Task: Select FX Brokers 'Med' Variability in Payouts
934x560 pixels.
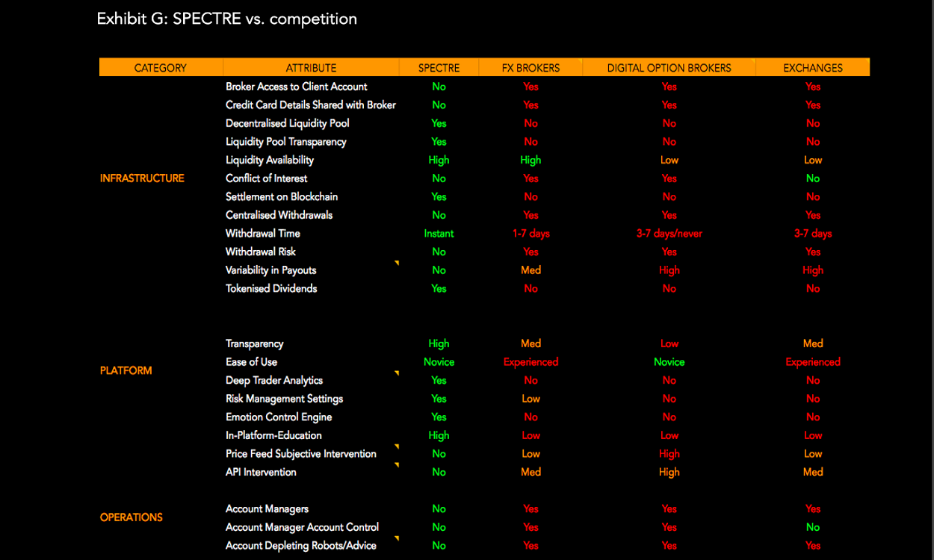Action: pos(531,270)
